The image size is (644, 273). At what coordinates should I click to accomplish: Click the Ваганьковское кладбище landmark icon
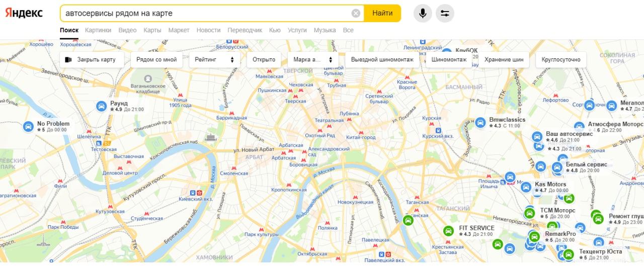point(148,79)
